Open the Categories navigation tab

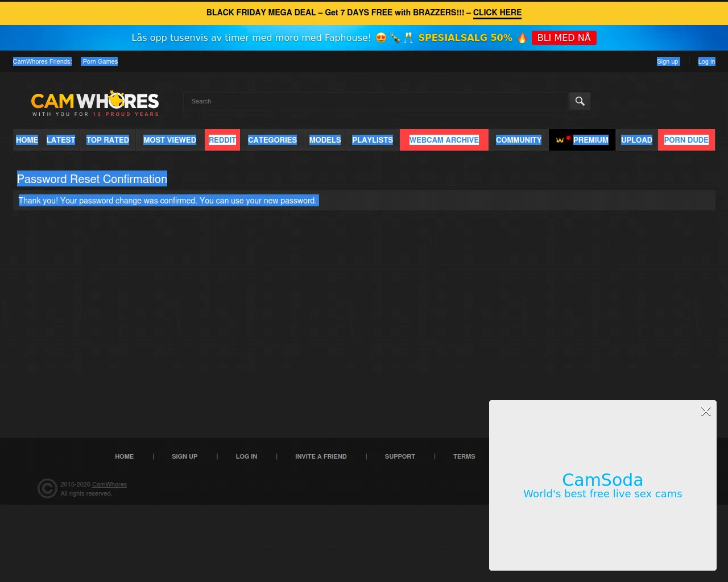tap(272, 140)
